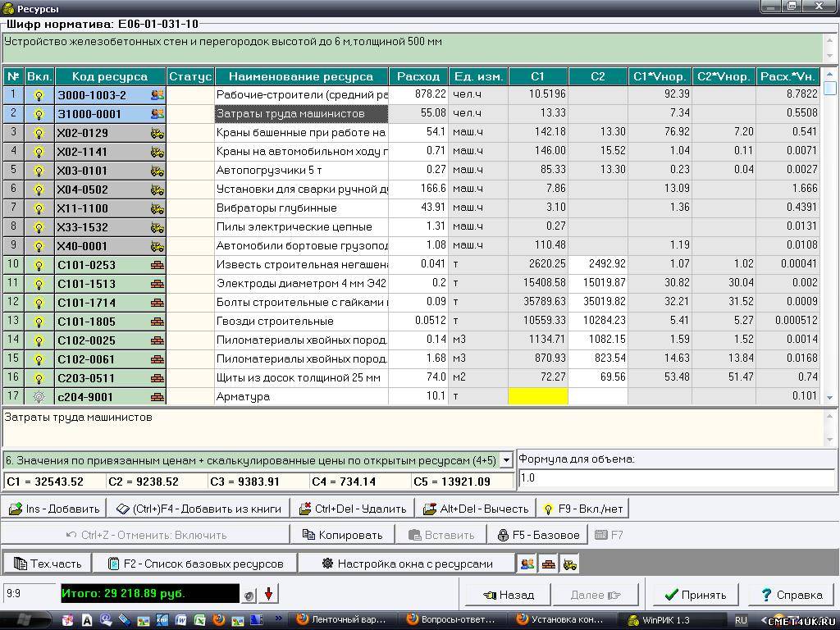The image size is (840, 630).
Task: Enable the disabled lightbulb in row 17 Арматура
Action: pos(38,397)
